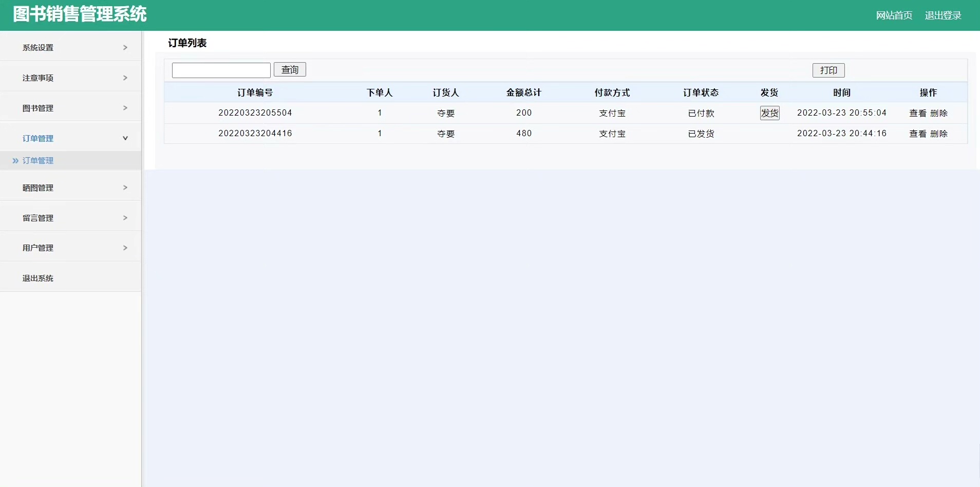Click the amount 200 cell
Screen dimensions: 980x487
coord(524,113)
